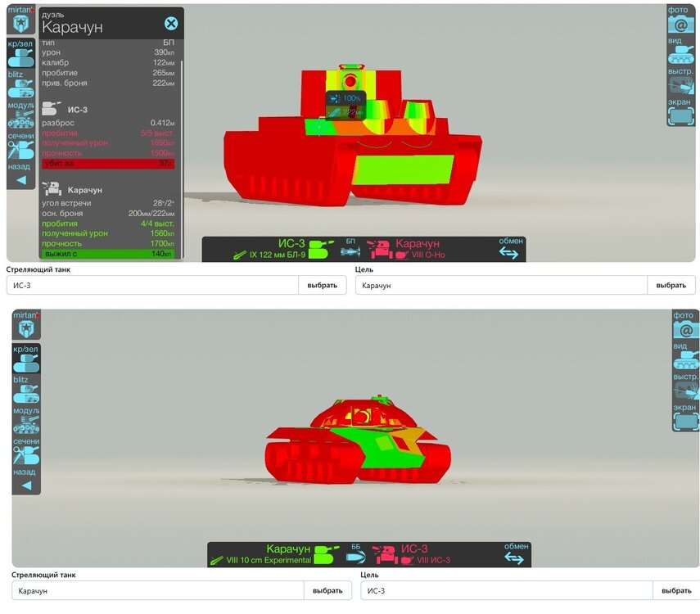
Task: Swap tanks with обмен in the upper viewer
Action: (x=510, y=248)
